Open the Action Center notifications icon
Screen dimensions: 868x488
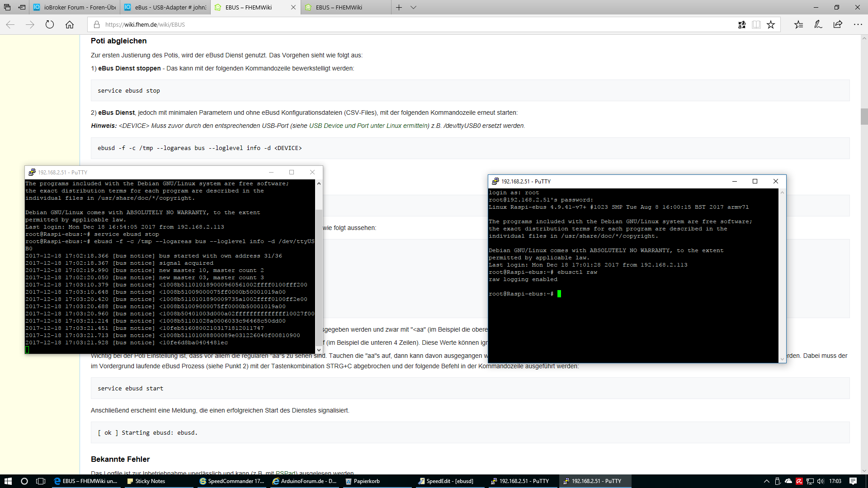853,481
